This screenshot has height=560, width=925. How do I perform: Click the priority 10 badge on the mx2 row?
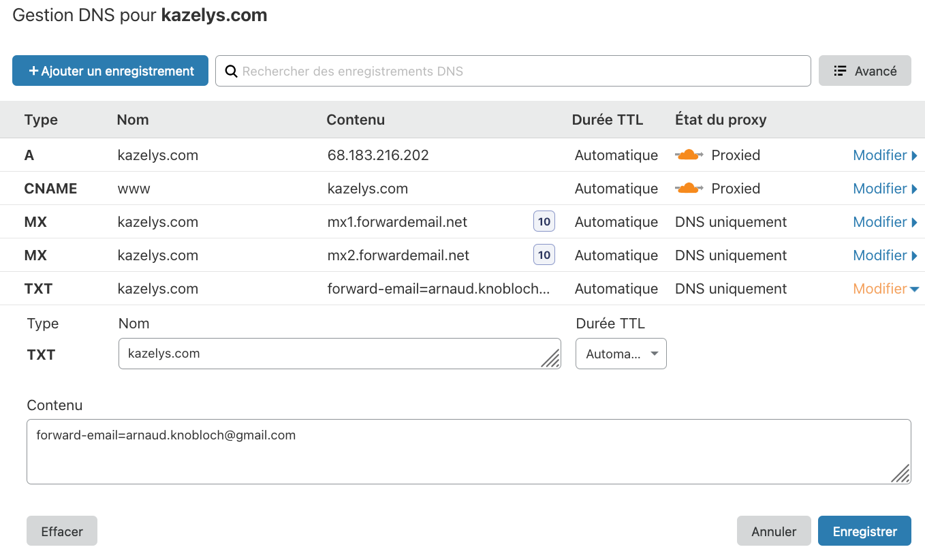coord(544,255)
